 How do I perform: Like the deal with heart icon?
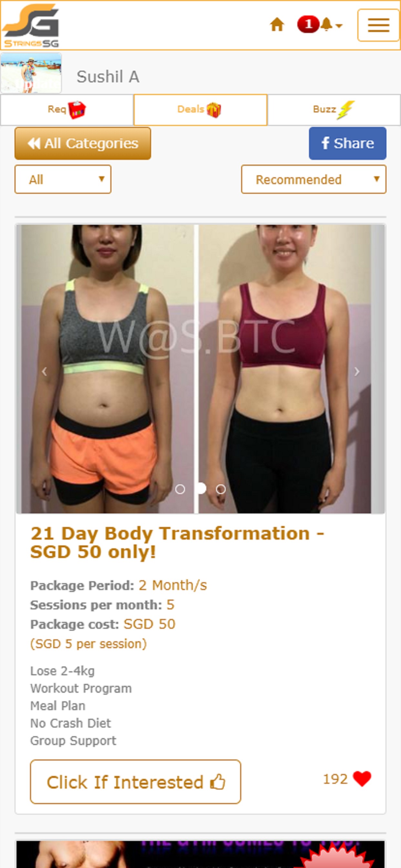[362, 779]
